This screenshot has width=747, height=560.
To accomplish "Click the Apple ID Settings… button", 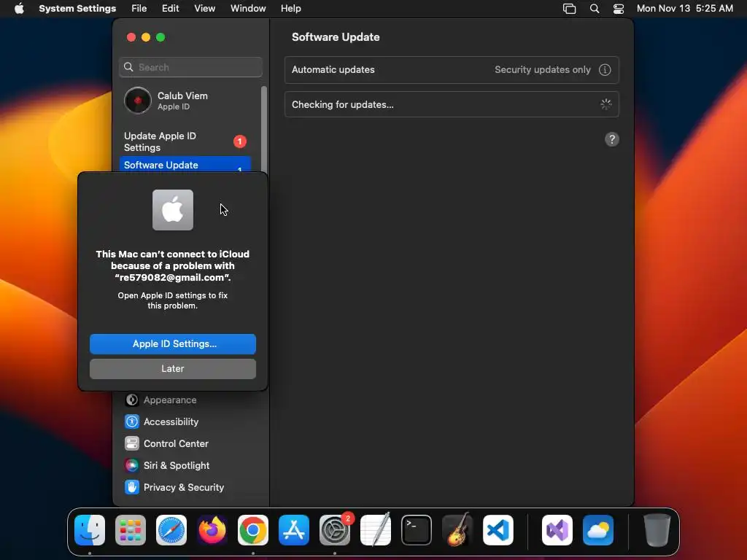I will (x=173, y=344).
